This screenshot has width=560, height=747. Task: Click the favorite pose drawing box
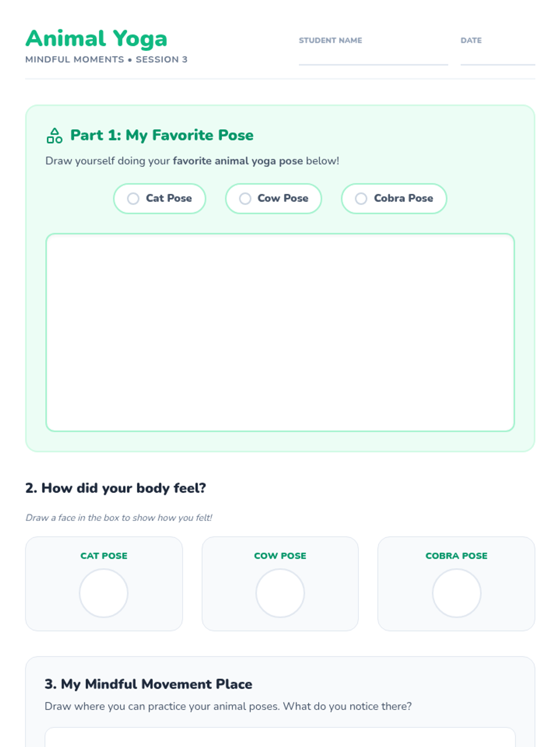tap(280, 332)
